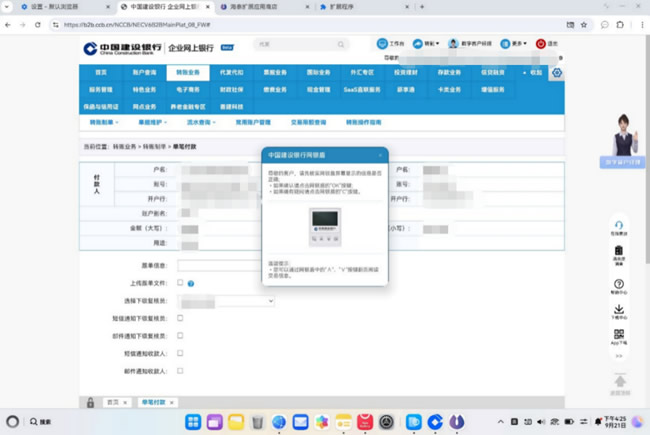Collapse the navigation menu with 收起
The width and height of the screenshot is (650, 435).
533,73
